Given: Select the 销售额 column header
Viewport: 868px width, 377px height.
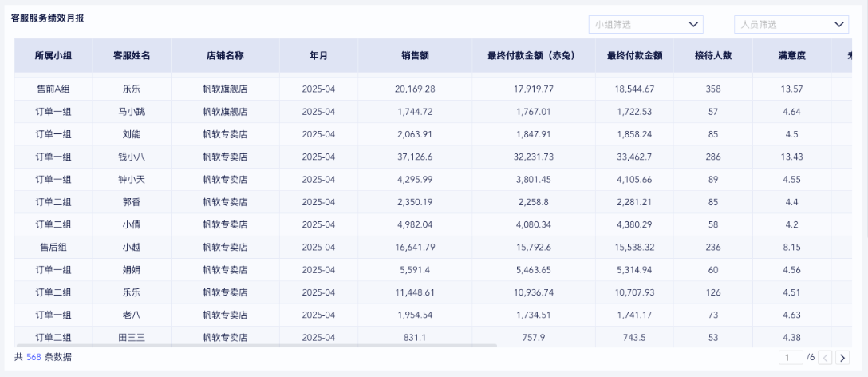Looking at the screenshot, I should point(415,56).
